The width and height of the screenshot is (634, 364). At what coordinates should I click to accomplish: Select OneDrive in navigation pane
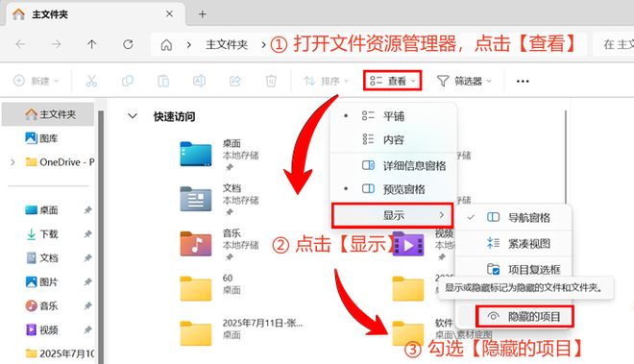click(59, 162)
